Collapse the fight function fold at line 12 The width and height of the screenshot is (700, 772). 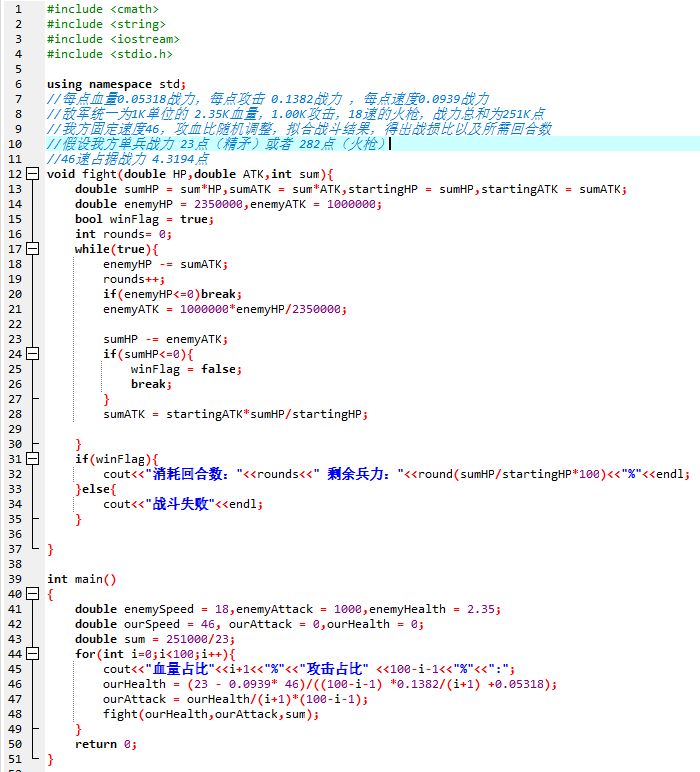coord(32,174)
